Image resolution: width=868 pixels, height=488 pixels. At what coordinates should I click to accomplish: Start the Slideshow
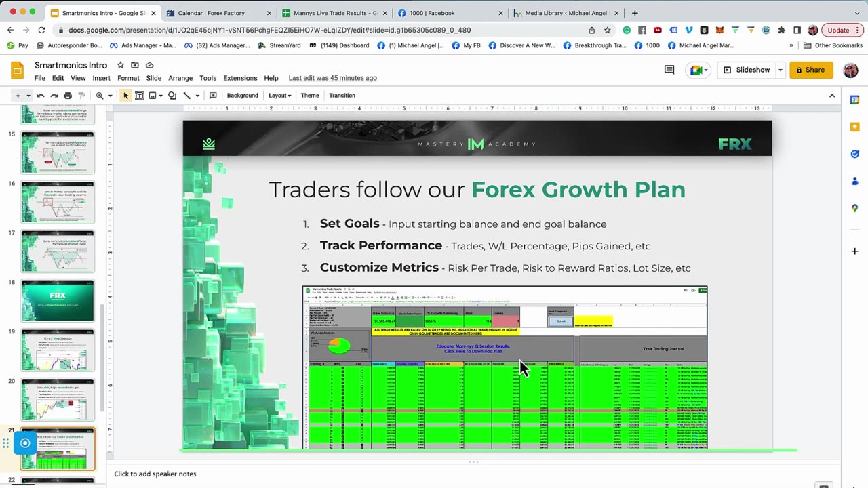pos(747,70)
